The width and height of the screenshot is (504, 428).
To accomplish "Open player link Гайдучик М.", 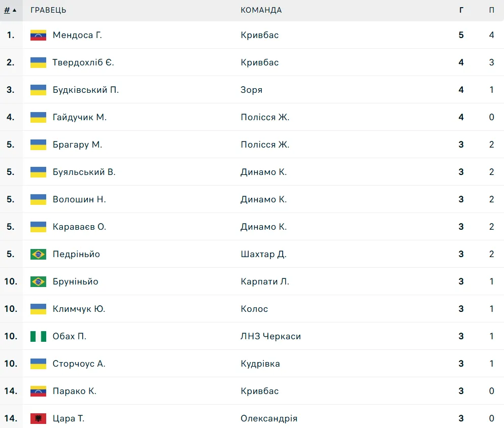I will 79,117.
